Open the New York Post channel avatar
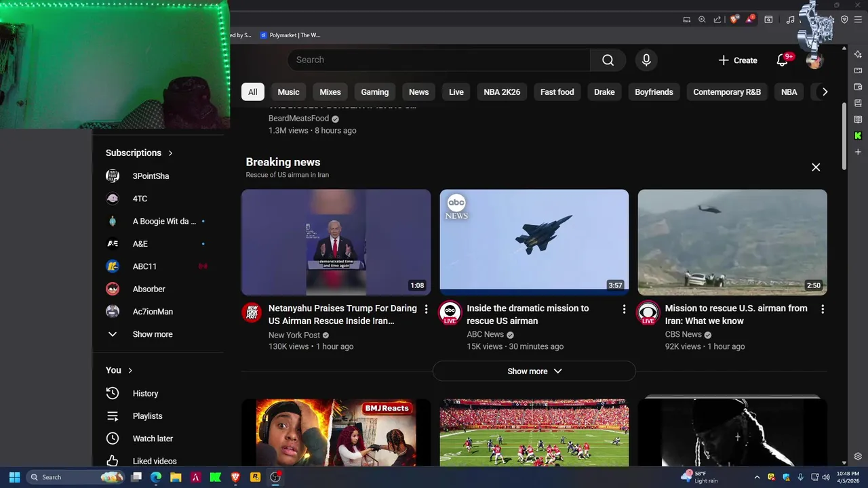This screenshot has width=868, height=488. pos(252,312)
